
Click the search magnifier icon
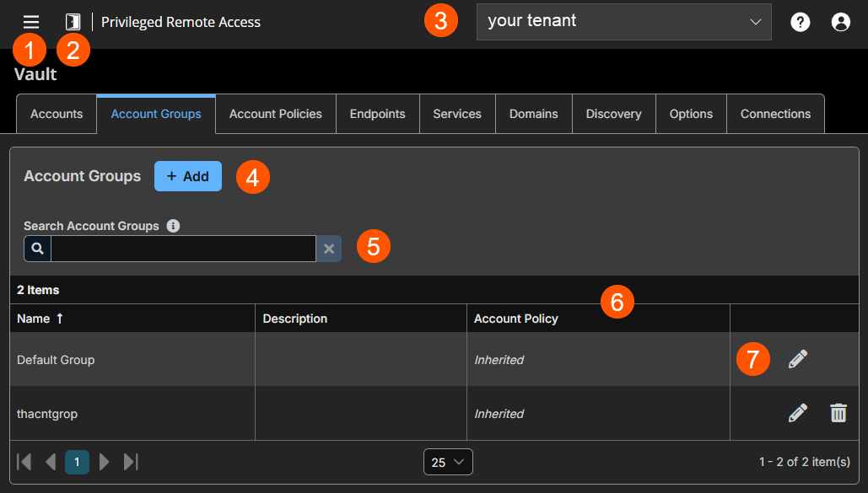tap(37, 249)
